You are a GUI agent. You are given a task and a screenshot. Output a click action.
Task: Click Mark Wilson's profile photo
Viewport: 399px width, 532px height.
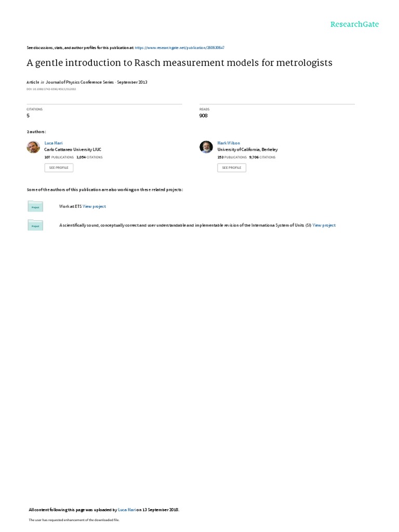pos(206,147)
